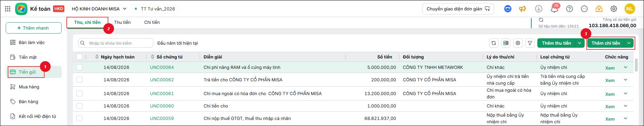644x126 pixels.
Task: Open the settings gear in header
Action: point(614,9)
